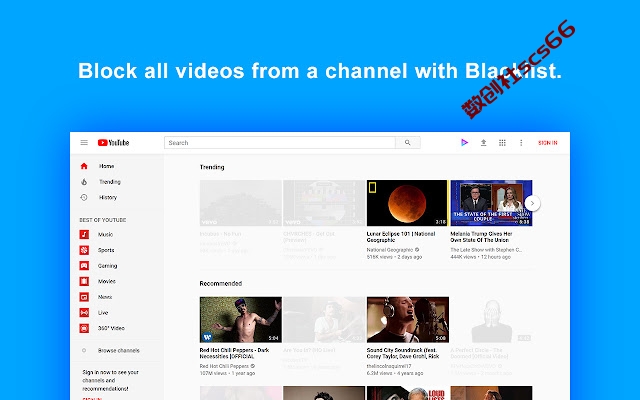Click the History clock icon
Image resolution: width=640 pixels, height=400 pixels.
click(84, 197)
